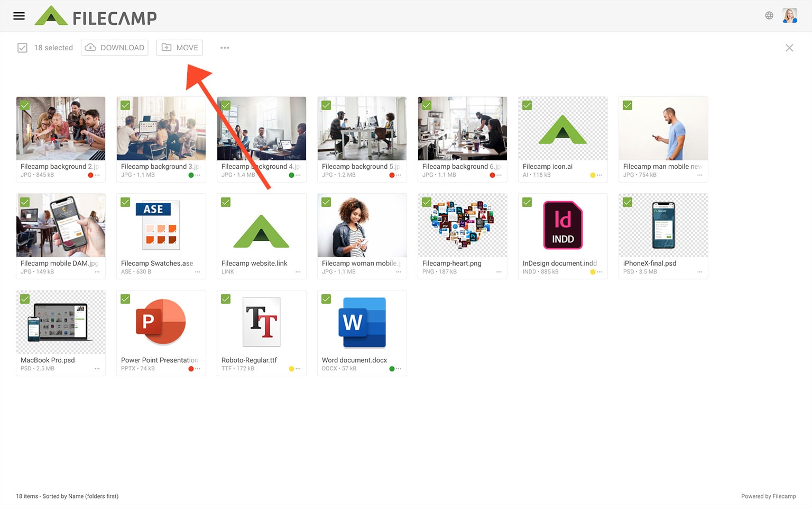
Task: Open options menu for Filecamp mobile DAM
Action: 97,272
